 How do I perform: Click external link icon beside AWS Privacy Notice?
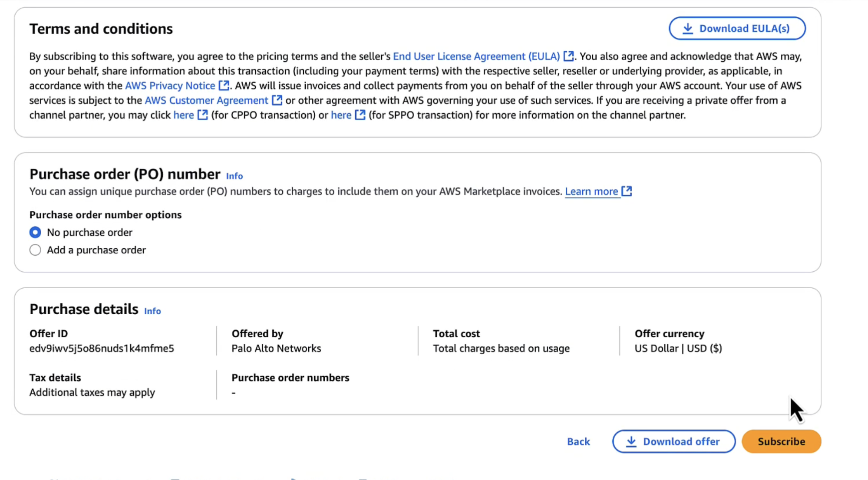tap(224, 85)
